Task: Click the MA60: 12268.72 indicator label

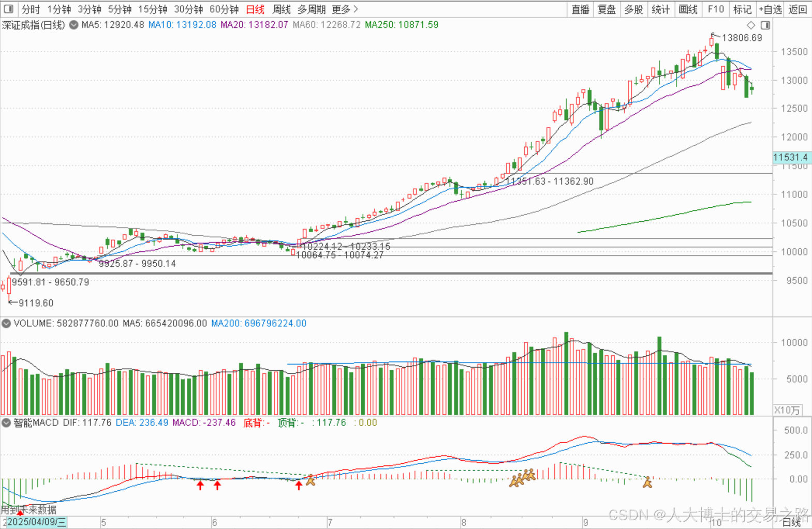Action: tap(327, 25)
